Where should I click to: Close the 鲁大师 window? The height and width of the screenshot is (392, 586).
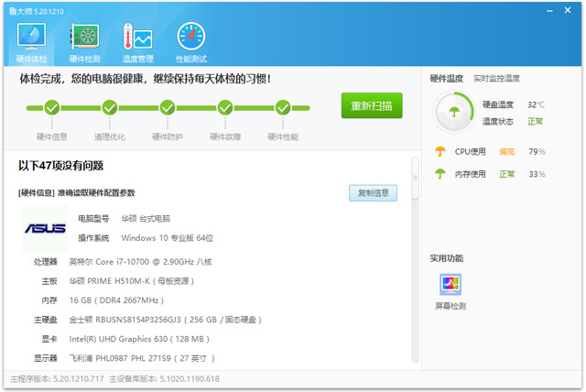pos(568,10)
